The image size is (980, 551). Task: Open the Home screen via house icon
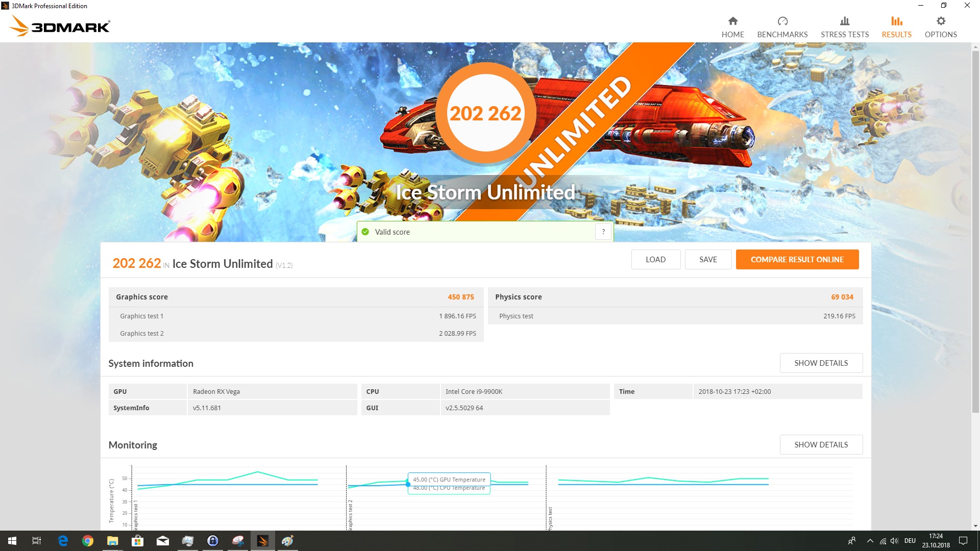coord(732,26)
